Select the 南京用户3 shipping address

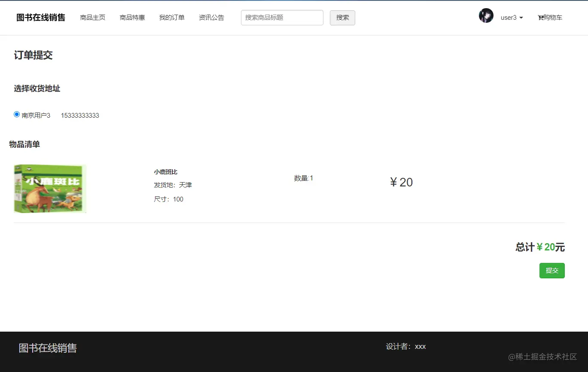pos(16,114)
